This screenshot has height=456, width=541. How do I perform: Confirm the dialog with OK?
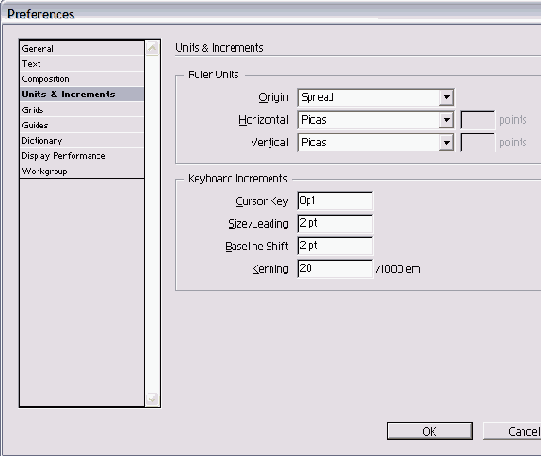pos(430,431)
